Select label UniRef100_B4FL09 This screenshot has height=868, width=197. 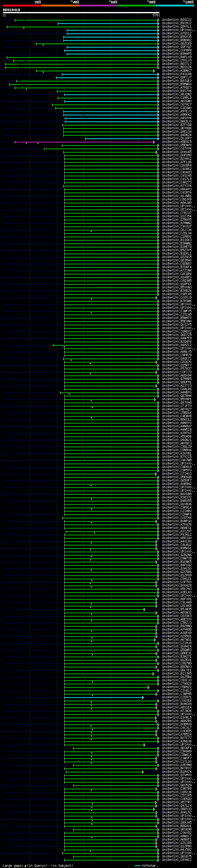(176, 57)
